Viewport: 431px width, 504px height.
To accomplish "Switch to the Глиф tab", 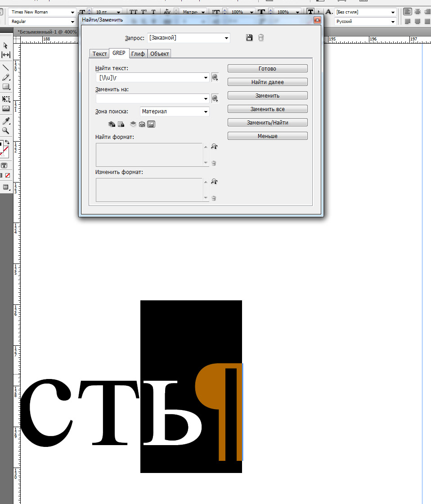I will pos(138,54).
